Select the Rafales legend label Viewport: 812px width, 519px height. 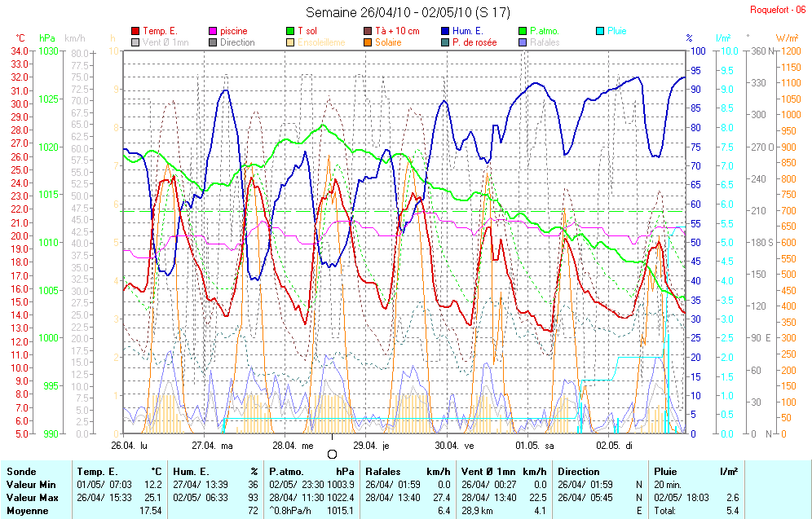pos(545,42)
